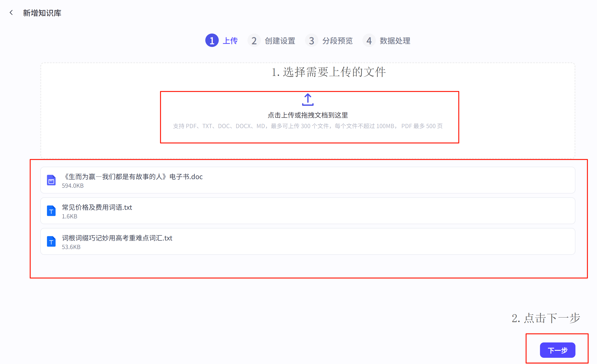Click the step 4 circle icon
This screenshot has width=597, height=364.
point(369,40)
